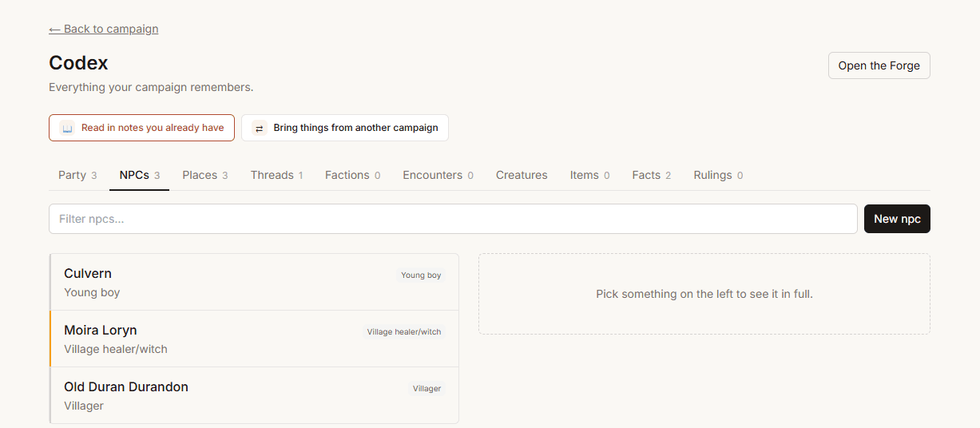Click the Codex page heading
The height and width of the screenshot is (428, 980).
(78, 62)
